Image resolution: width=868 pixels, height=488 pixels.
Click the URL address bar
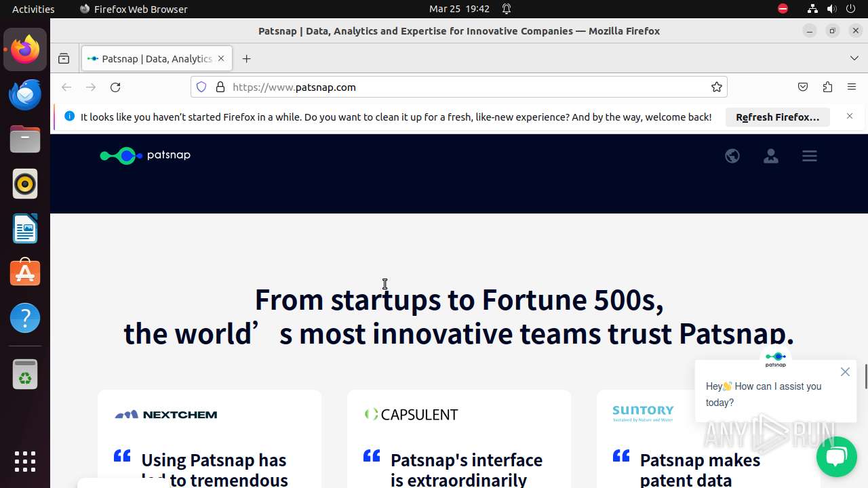[459, 87]
